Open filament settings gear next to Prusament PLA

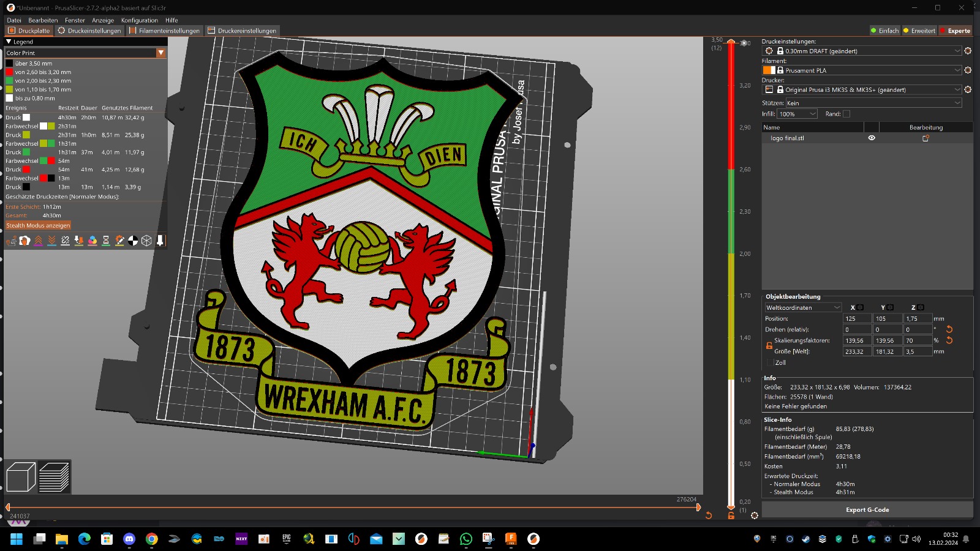(x=968, y=70)
